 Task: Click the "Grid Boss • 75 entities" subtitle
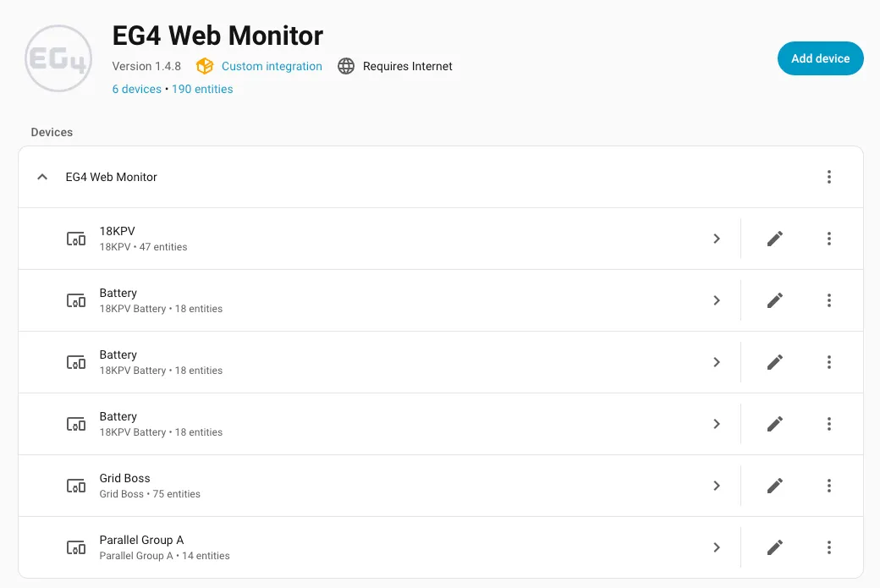[150, 494]
